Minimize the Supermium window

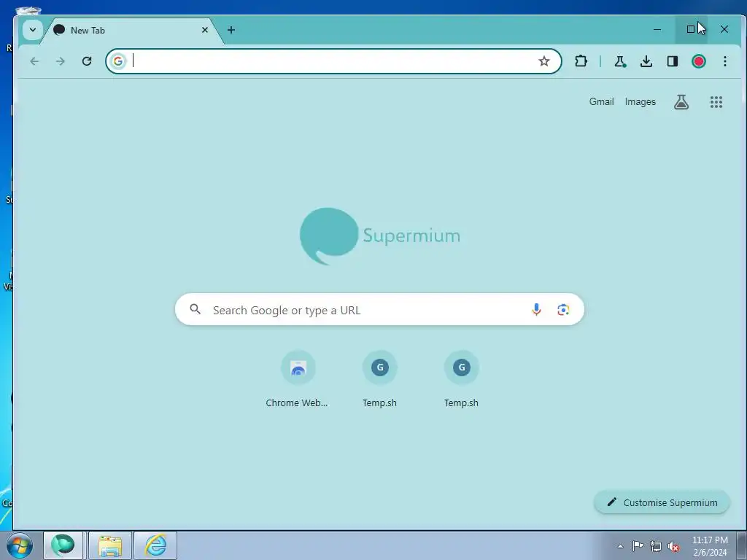[x=657, y=29]
